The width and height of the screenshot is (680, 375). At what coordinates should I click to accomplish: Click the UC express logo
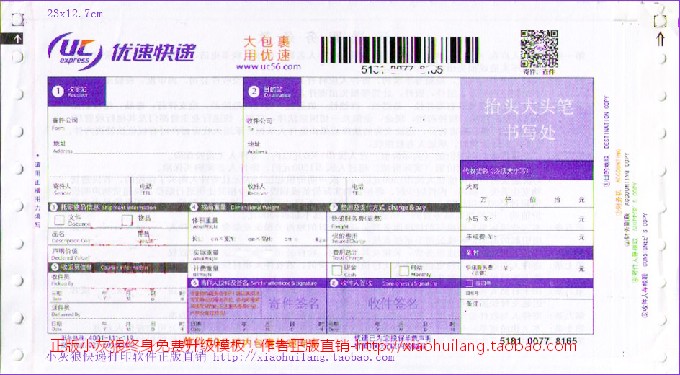[x=122, y=51]
